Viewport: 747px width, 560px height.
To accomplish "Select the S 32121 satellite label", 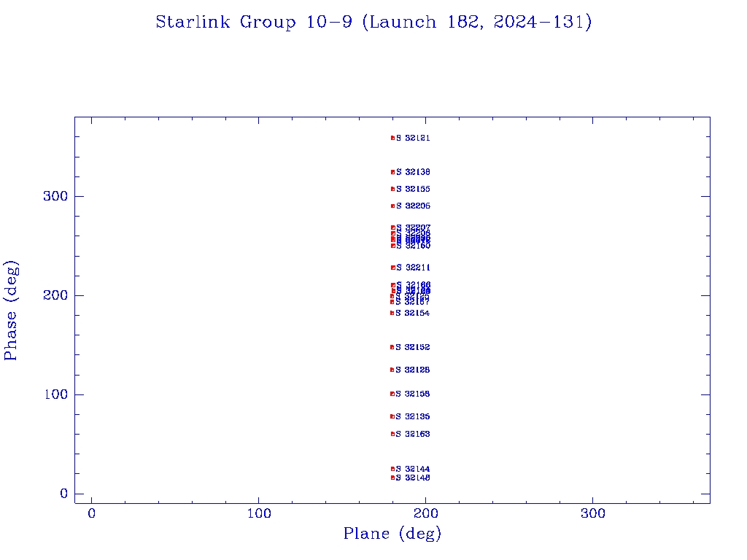I will tap(413, 138).
